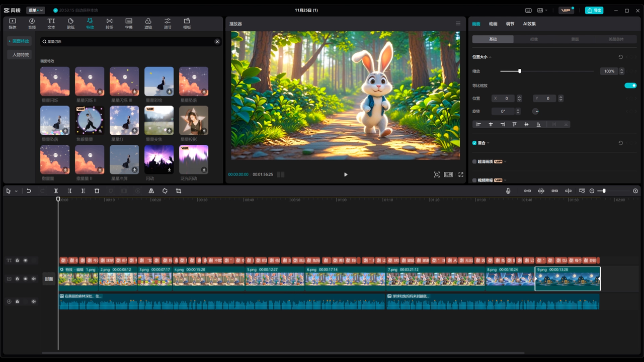Play the preview video
The width and height of the screenshot is (644, 362).
(346, 174)
